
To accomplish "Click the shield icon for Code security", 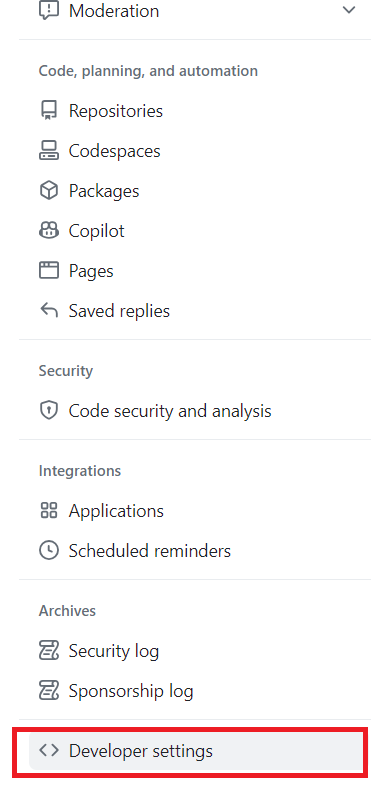I will [49, 411].
